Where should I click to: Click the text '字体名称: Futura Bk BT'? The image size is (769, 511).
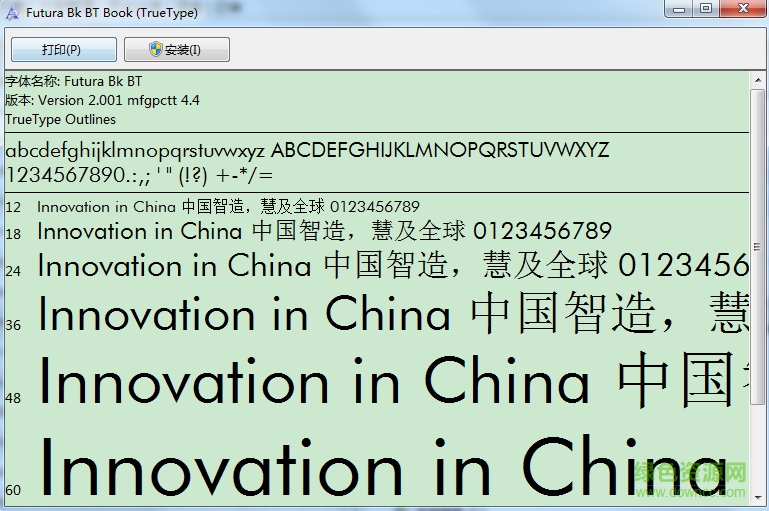click(x=74, y=81)
